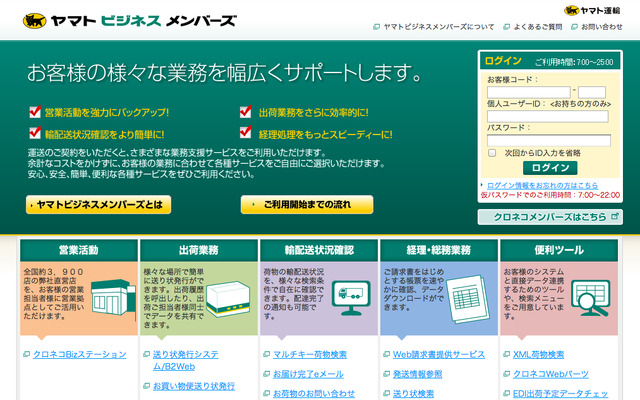The image size is (640, 400).
Task: Click the short お客様コード suffix field
Action: coord(591,92)
